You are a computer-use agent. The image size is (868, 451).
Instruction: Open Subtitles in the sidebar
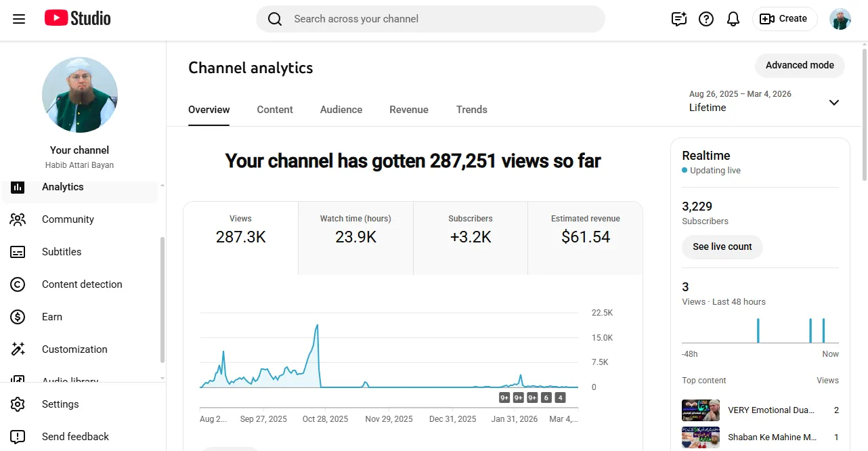[x=80, y=252]
